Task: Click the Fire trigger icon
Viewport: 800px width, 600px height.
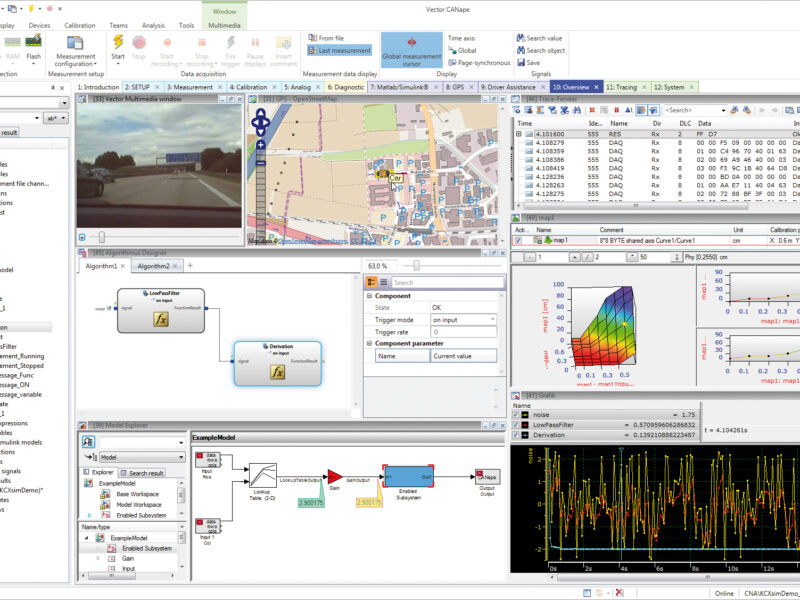Action: [231, 44]
